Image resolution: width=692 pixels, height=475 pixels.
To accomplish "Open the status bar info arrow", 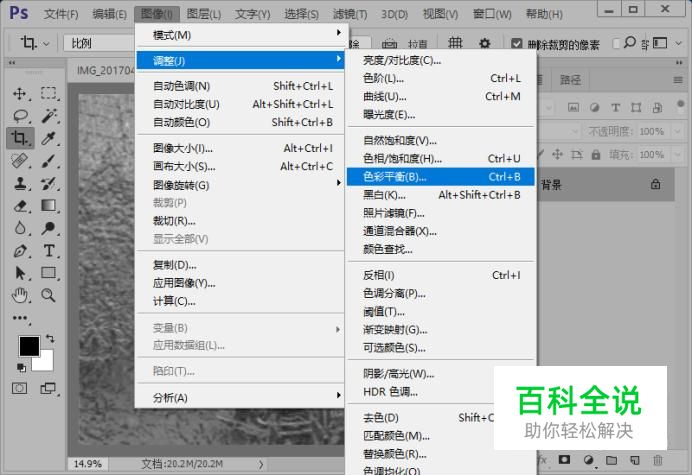I will pos(261,464).
